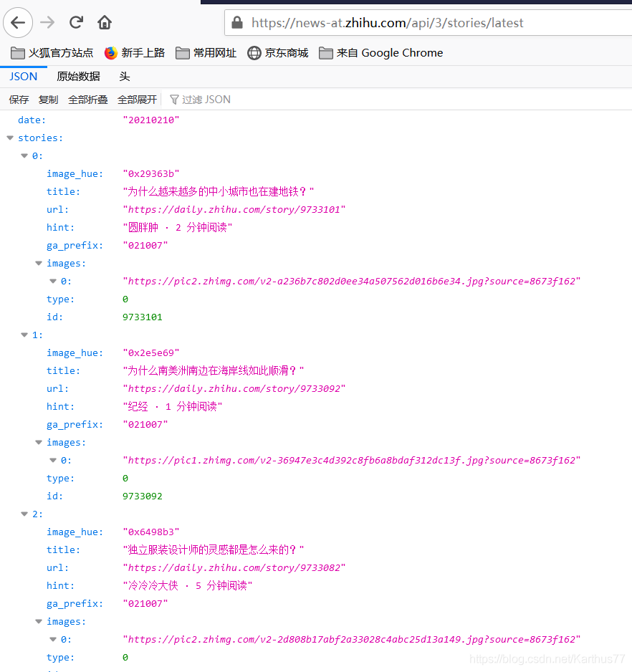Select hint 纪经 · 1 分钟阅读

click(x=173, y=407)
